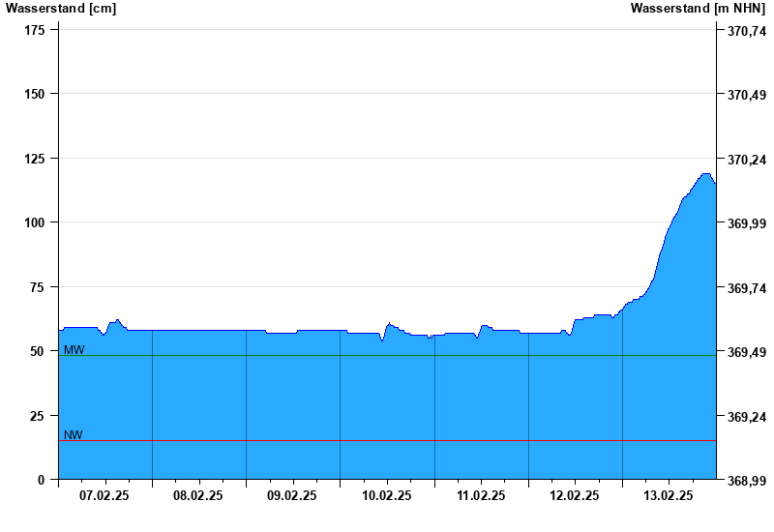Click the 0 value on the left axis

[x=41, y=480]
